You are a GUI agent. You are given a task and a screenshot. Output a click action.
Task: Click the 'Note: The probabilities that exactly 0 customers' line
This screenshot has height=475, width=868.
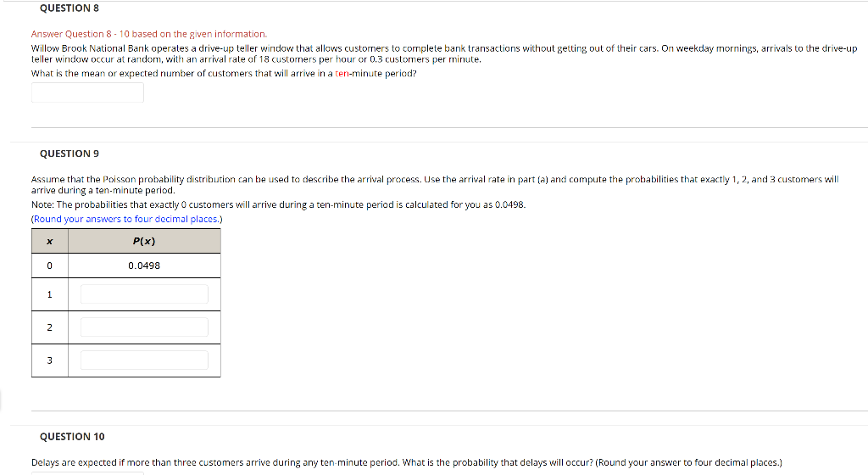click(278, 204)
